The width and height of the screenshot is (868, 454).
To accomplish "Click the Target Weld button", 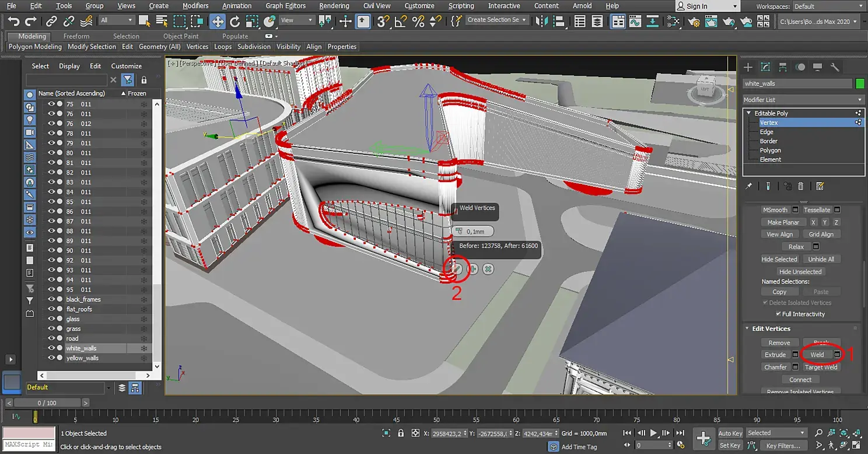I will coord(821,367).
